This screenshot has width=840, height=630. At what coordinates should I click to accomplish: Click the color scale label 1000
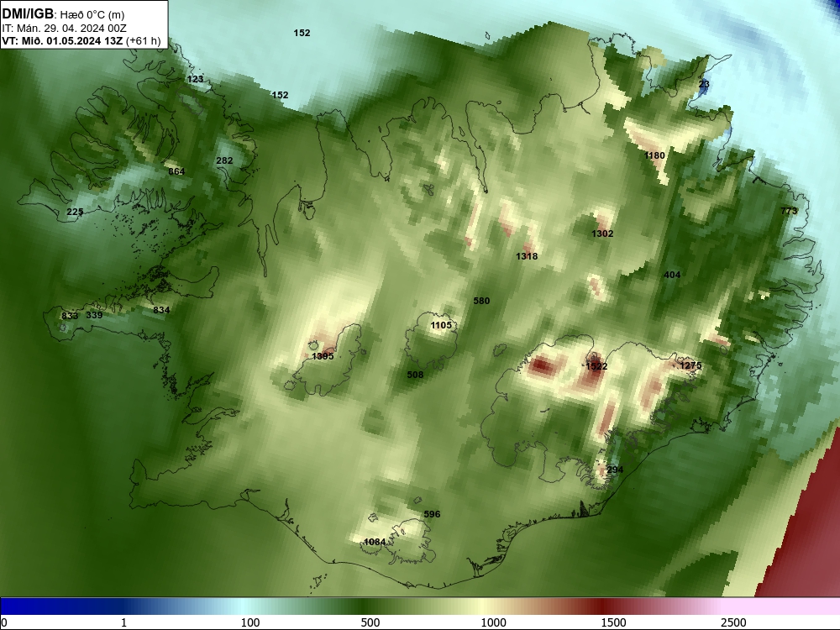(x=493, y=622)
